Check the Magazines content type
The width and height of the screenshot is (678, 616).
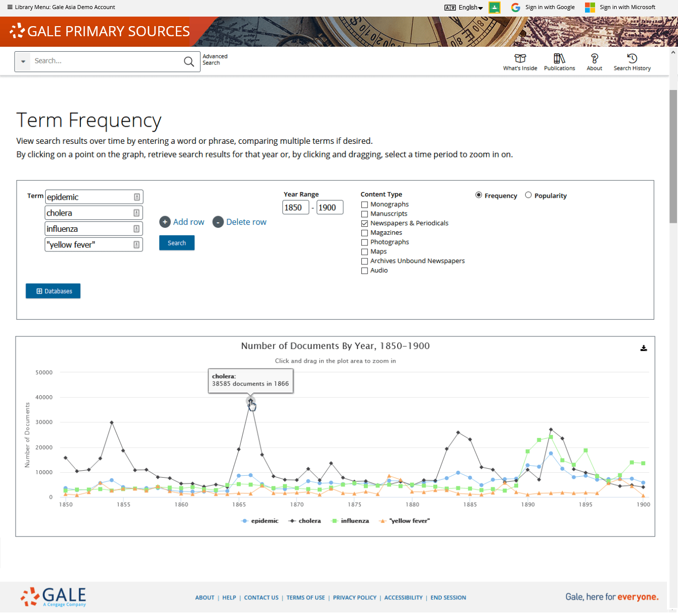[364, 233]
